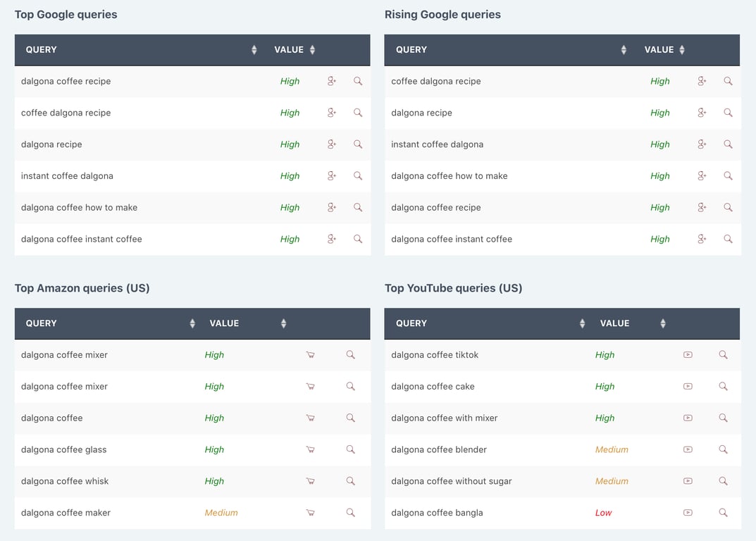This screenshot has height=541, width=756.
Task: Click search icon for 'dalgona coffee how to make' in Rising Google queries
Action: 728,175
